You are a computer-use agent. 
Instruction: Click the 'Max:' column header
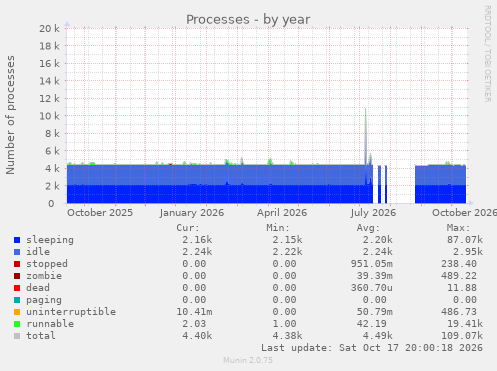(x=458, y=228)
